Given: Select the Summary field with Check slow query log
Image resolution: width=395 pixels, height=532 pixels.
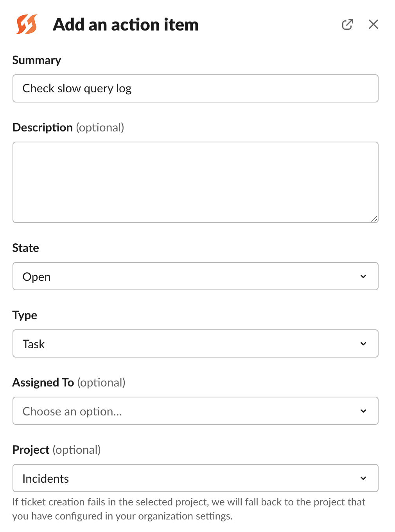Looking at the screenshot, I should 196,88.
